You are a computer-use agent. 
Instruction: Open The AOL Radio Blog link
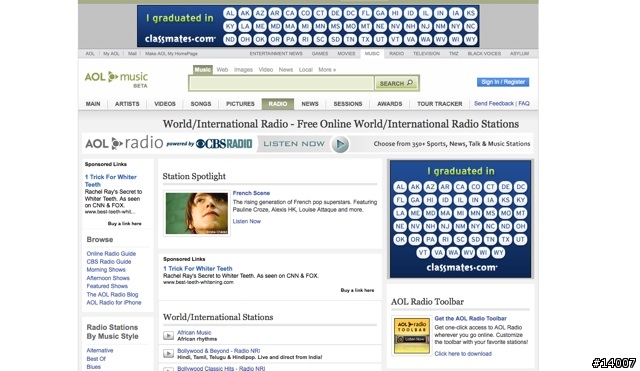(112, 294)
